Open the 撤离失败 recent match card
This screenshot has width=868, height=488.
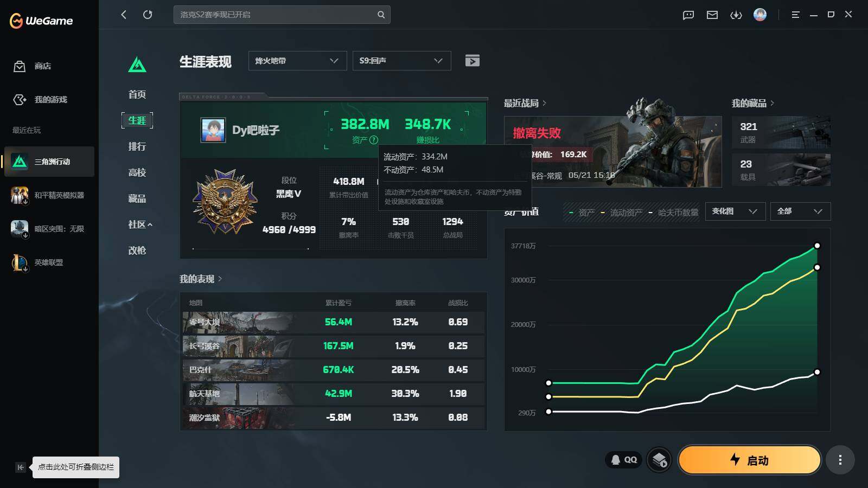(x=613, y=151)
